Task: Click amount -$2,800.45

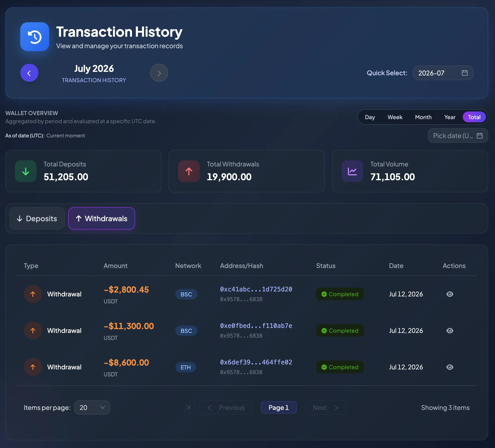Action: click(126, 289)
